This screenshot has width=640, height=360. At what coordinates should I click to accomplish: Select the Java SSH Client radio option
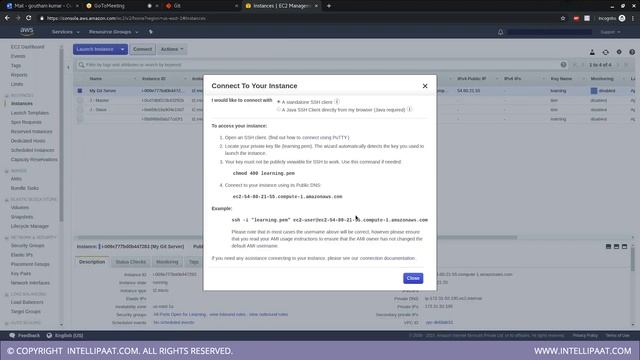279,109
